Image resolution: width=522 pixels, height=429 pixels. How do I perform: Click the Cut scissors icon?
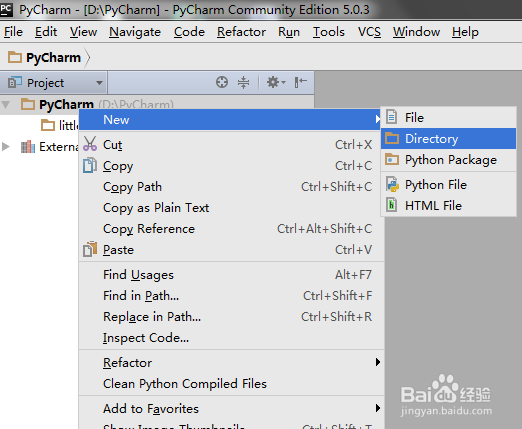tap(90, 144)
